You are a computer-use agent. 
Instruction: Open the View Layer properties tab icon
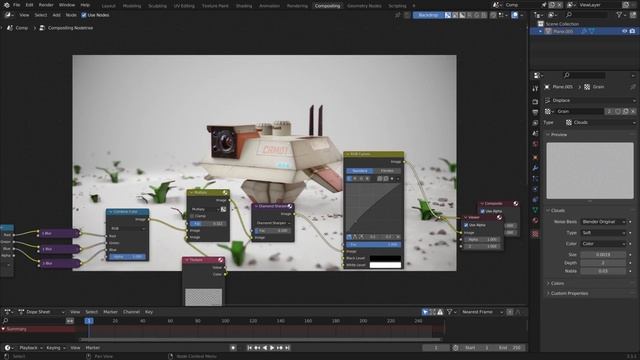(535, 122)
